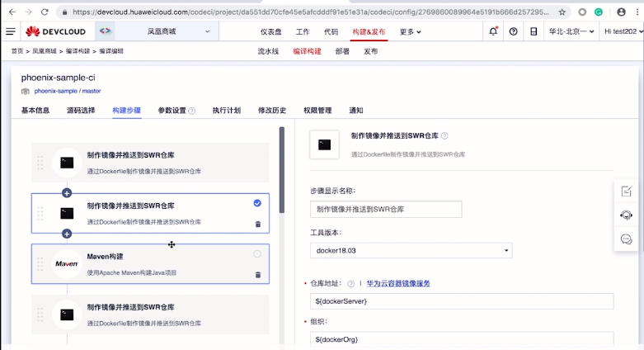
Task: Delete the Maven构建 step
Action: click(x=258, y=275)
